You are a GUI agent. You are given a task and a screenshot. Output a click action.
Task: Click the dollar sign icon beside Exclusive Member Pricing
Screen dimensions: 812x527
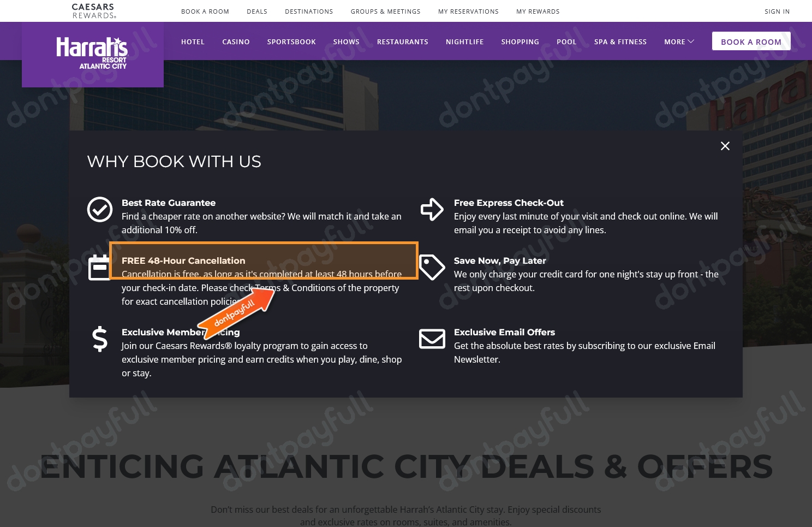[x=100, y=339]
